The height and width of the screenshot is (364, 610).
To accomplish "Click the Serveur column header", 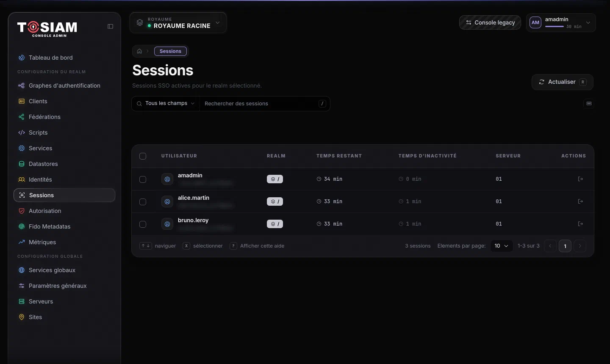I will click(508, 156).
